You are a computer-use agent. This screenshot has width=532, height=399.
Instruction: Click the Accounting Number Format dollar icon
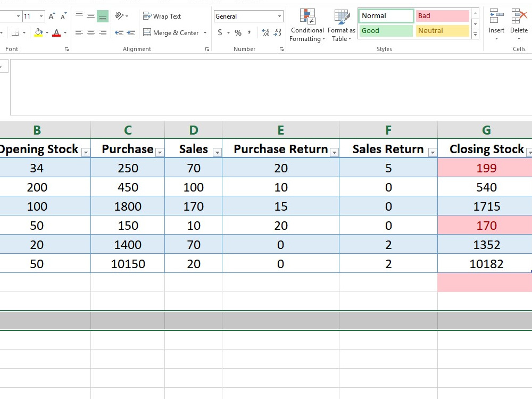tap(220, 32)
